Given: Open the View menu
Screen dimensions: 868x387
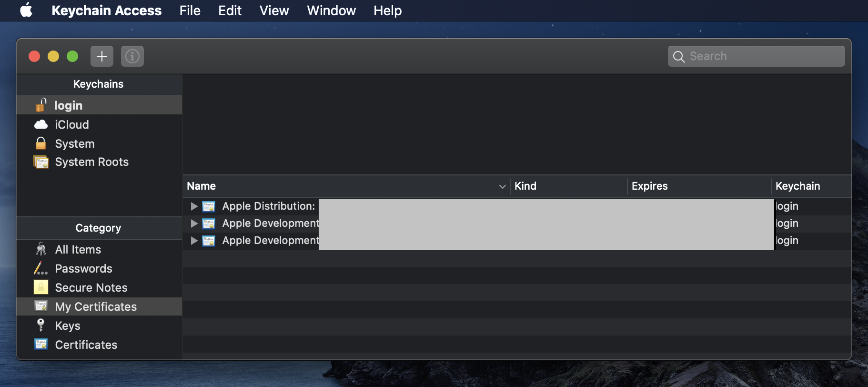Looking at the screenshot, I should 274,10.
